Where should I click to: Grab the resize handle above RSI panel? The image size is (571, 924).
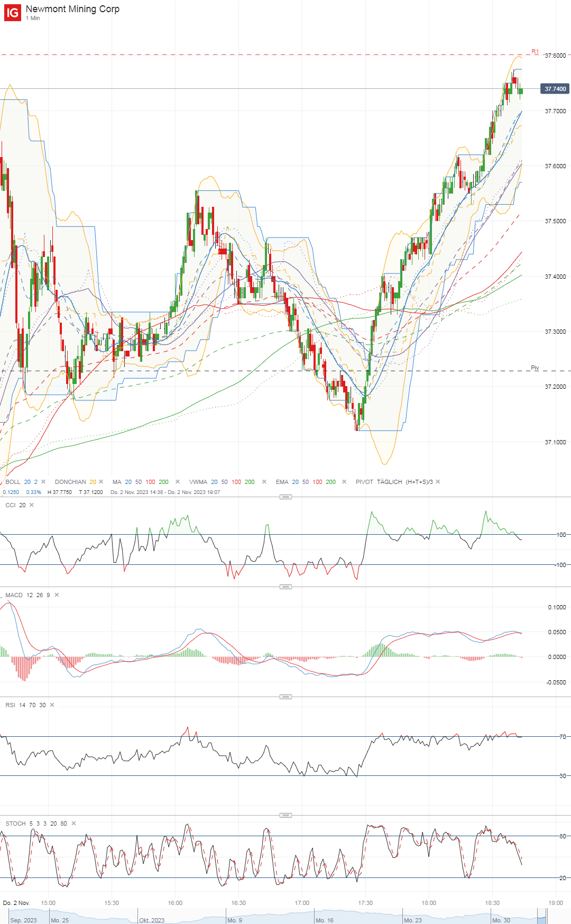(x=285, y=697)
